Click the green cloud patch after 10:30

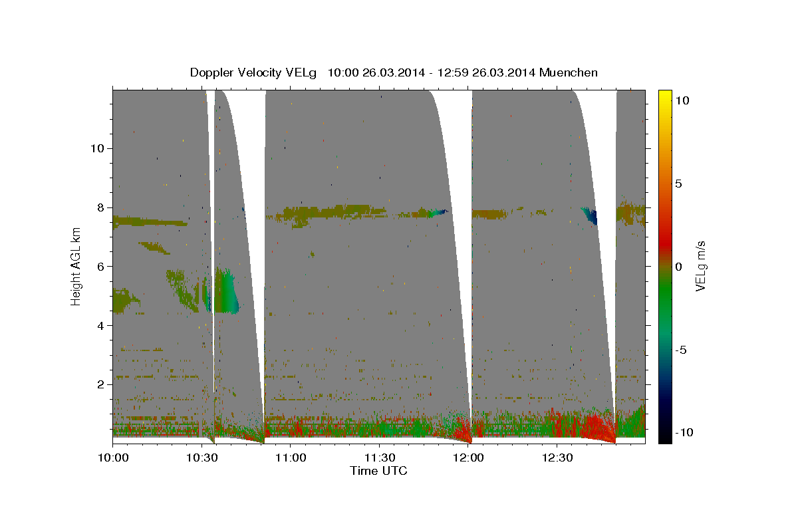pyautogui.click(x=226, y=291)
